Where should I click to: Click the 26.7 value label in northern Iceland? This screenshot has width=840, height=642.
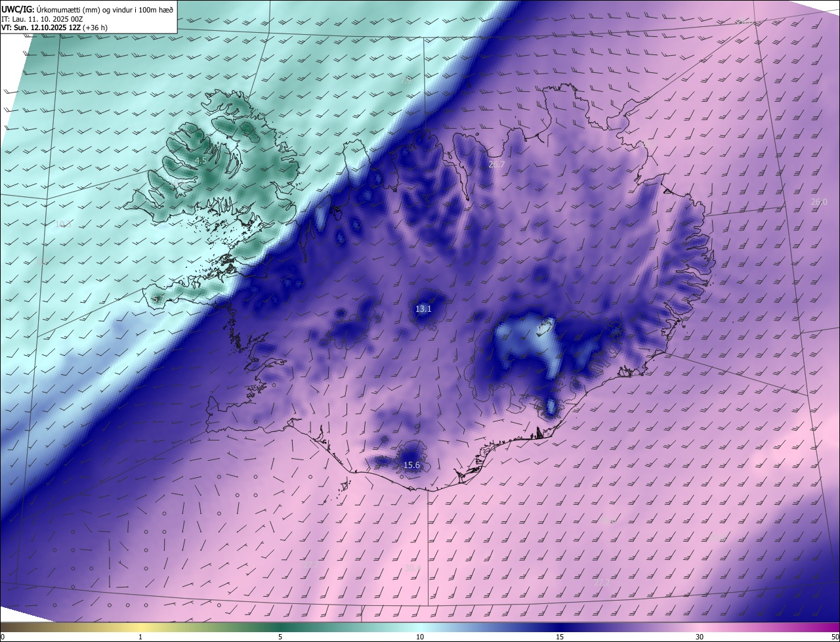point(497,164)
